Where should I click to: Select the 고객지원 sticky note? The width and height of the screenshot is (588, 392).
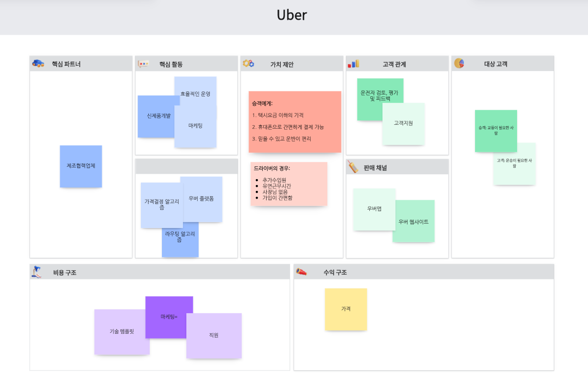404,124
